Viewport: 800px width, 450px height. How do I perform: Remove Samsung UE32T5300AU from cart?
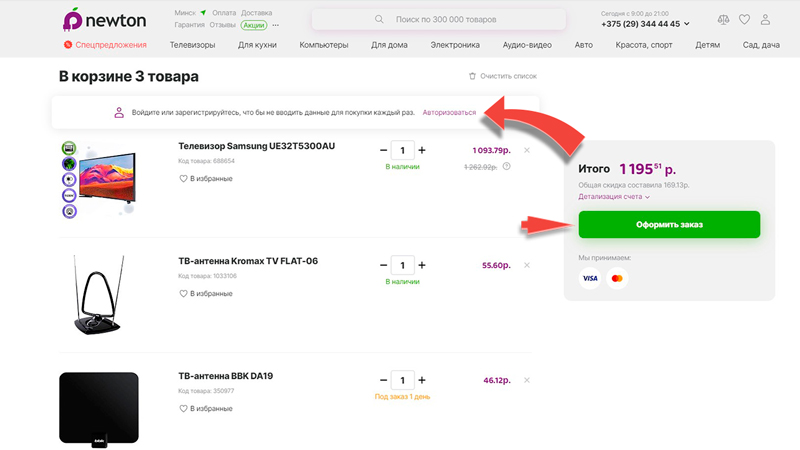point(527,150)
